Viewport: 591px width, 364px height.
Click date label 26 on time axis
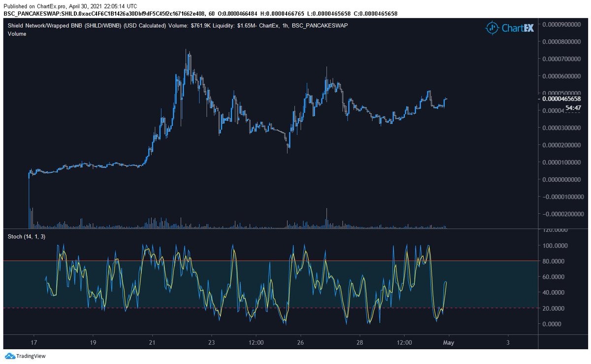tap(300, 342)
